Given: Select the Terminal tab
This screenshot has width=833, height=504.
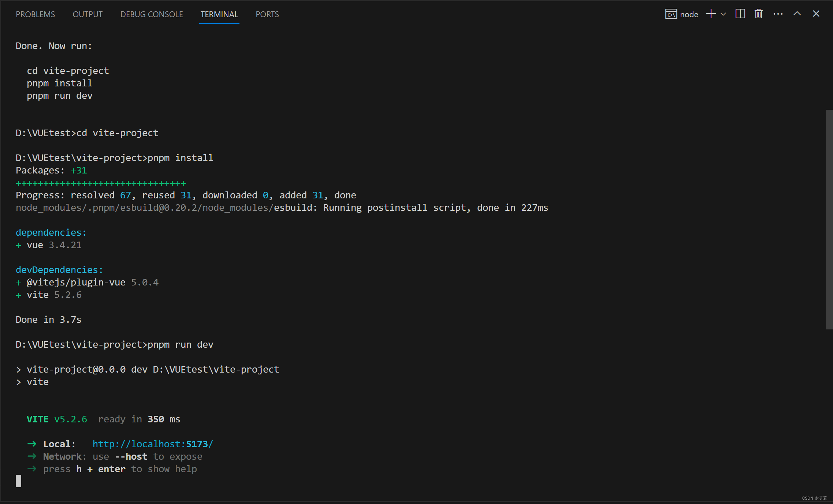Looking at the screenshot, I should pos(219,14).
